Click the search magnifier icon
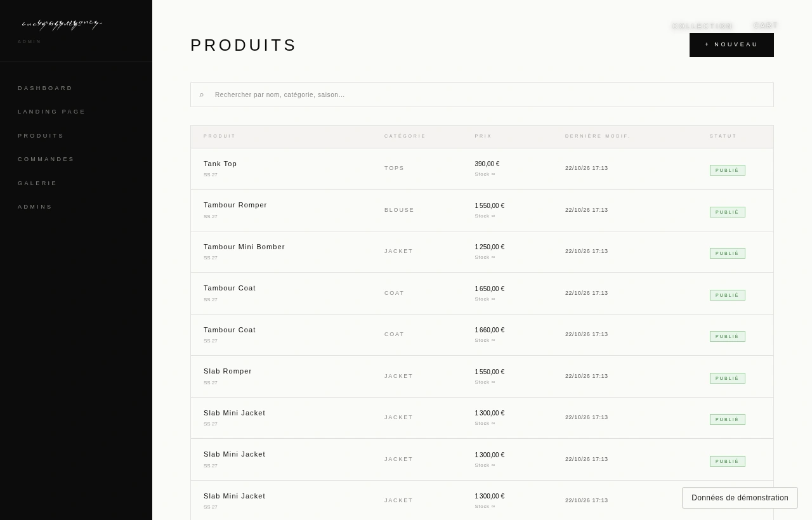 tap(202, 95)
